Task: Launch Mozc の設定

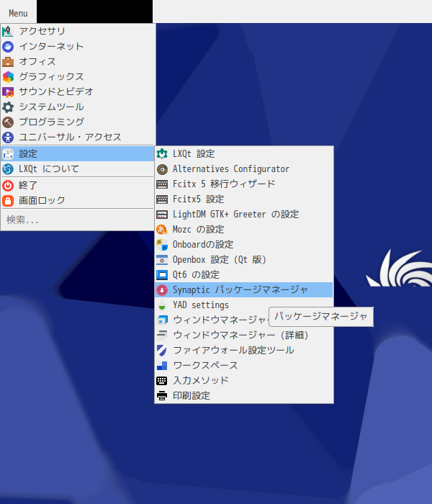Action: pyautogui.click(x=244, y=230)
